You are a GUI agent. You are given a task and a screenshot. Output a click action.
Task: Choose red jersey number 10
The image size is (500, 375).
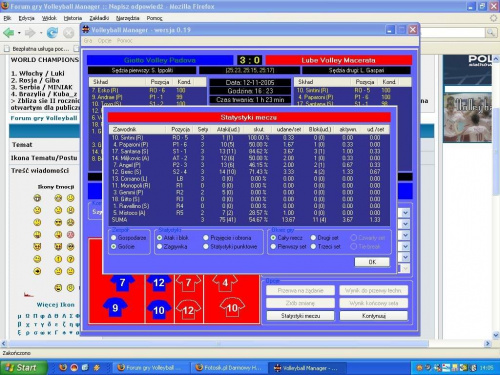pyautogui.click(x=232, y=307)
